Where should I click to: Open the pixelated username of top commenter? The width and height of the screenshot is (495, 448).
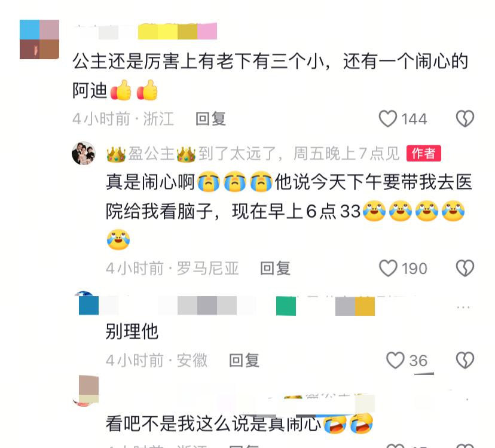click(x=145, y=32)
